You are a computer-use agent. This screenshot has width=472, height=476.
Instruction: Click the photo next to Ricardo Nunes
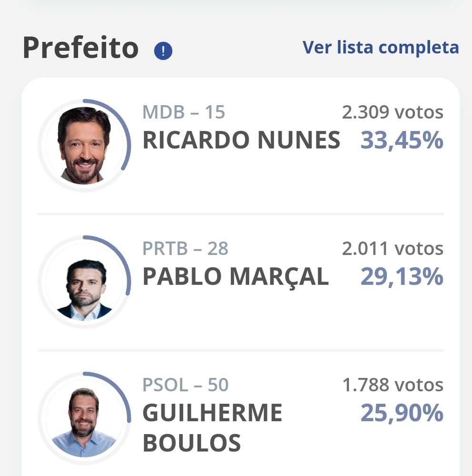click(x=84, y=146)
